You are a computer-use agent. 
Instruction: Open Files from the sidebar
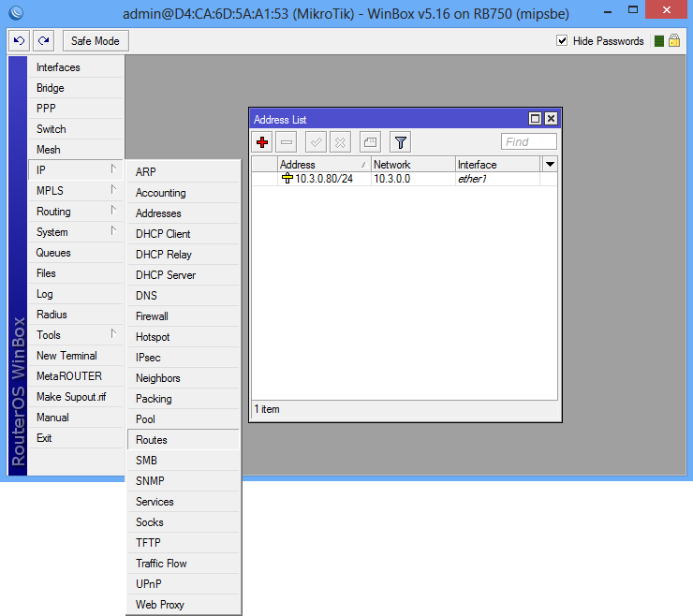pyautogui.click(x=76, y=273)
